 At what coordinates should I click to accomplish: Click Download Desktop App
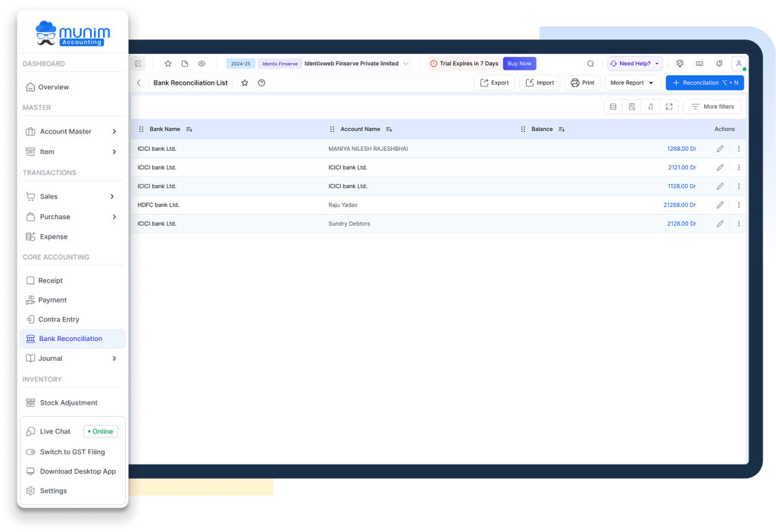tap(72, 471)
